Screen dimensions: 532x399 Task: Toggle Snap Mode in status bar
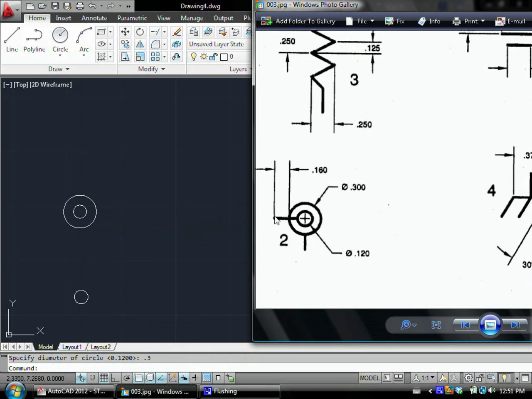(x=92, y=378)
